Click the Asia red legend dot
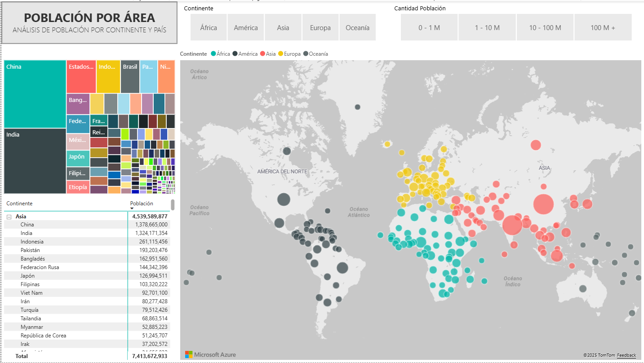Screen dimensions: 644x363 click(262, 54)
